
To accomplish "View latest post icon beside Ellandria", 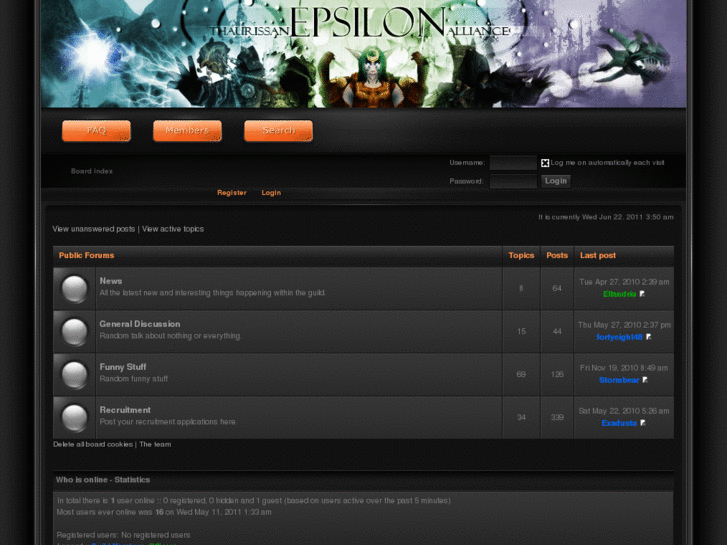I will click(642, 294).
